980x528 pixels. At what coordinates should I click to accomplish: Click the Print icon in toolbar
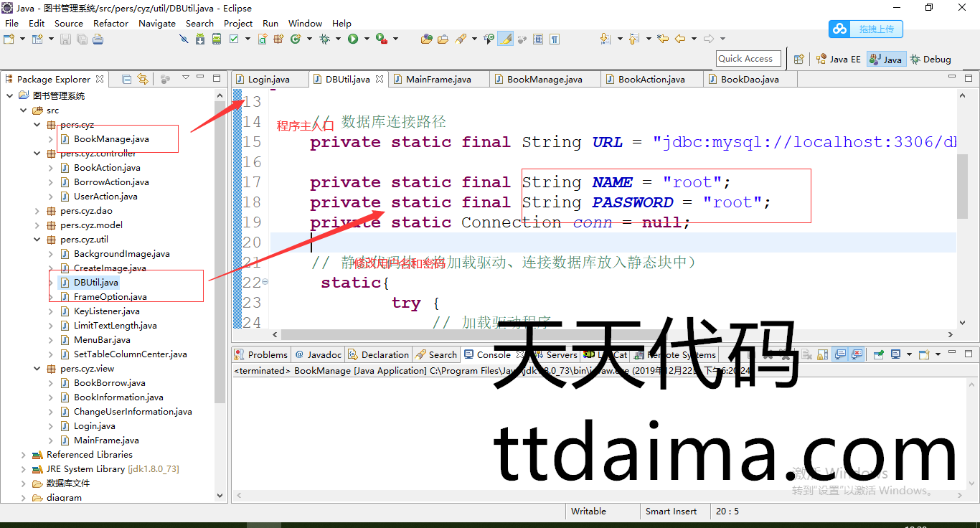[98, 39]
